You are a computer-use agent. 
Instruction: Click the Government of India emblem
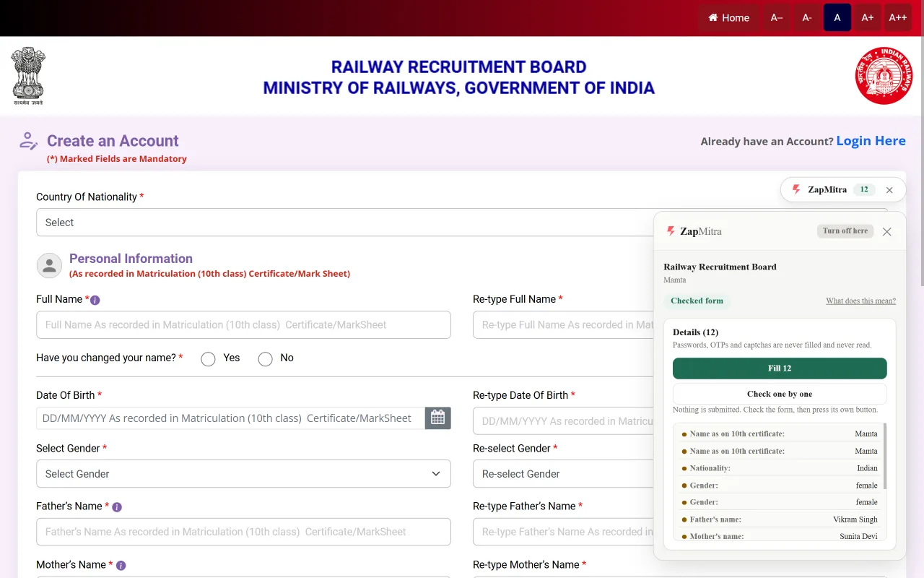click(28, 76)
